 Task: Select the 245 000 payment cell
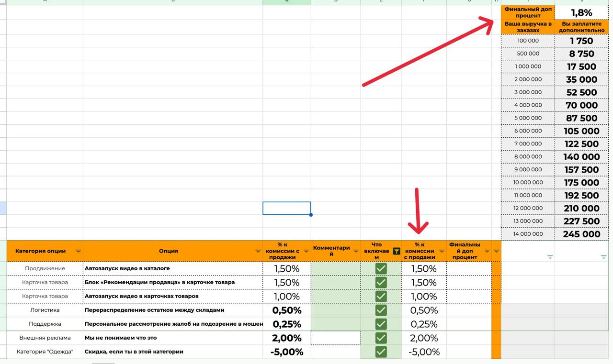click(581, 234)
